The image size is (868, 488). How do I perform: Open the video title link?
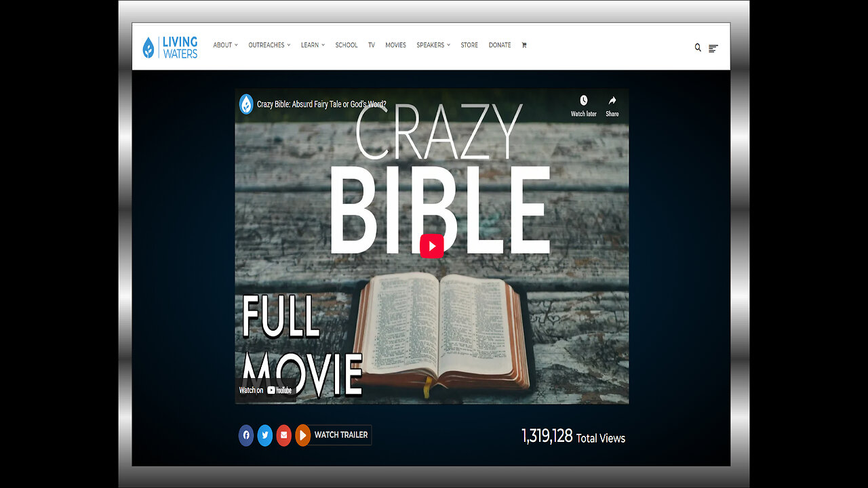click(321, 104)
